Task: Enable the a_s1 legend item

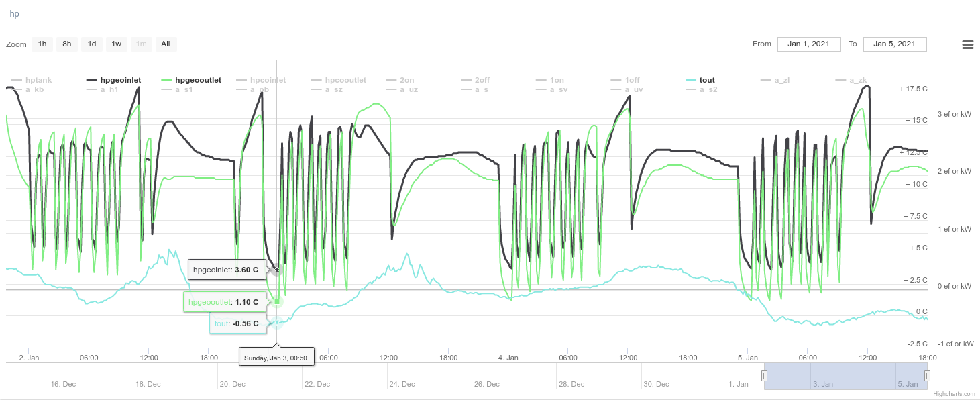Action: coord(177,89)
